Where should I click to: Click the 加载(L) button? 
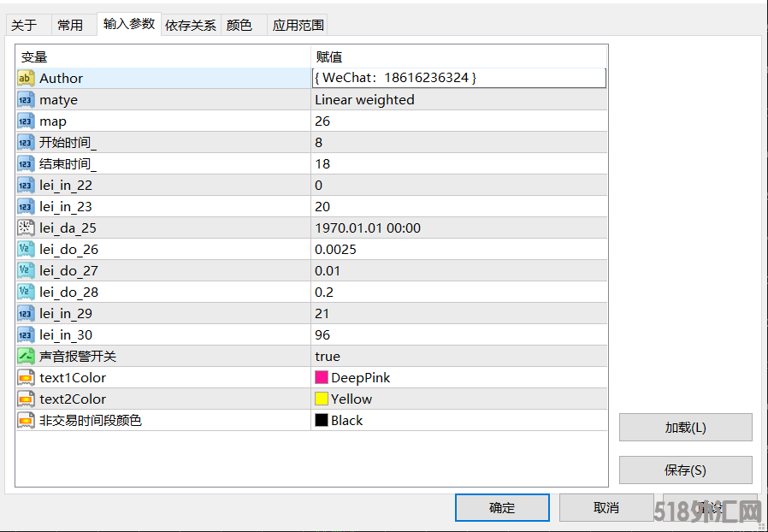click(686, 427)
